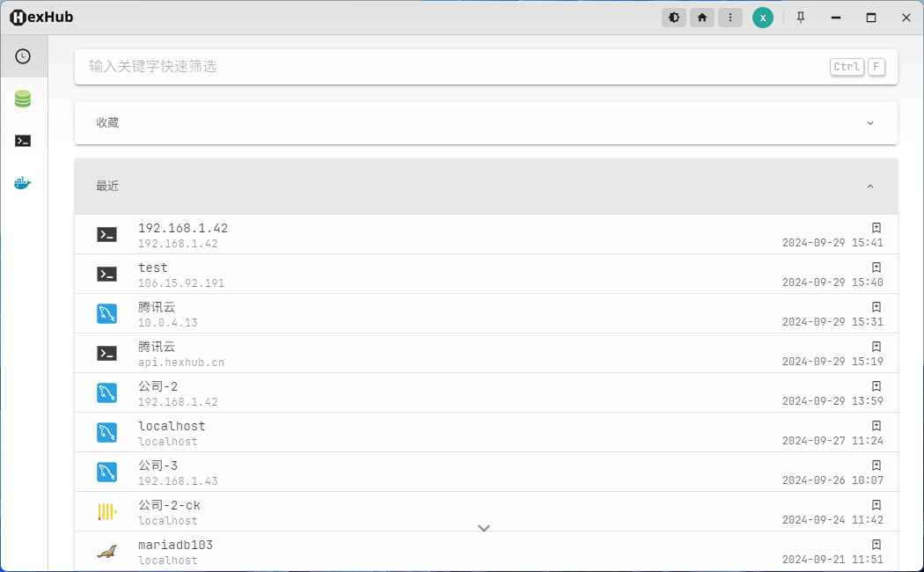Click the keyword filter search field

tap(486, 67)
